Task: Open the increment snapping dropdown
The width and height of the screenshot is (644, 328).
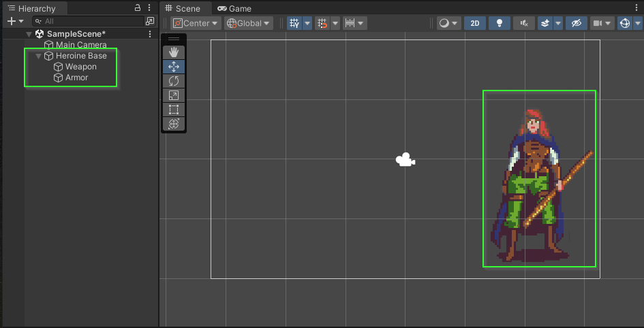Action: point(355,23)
